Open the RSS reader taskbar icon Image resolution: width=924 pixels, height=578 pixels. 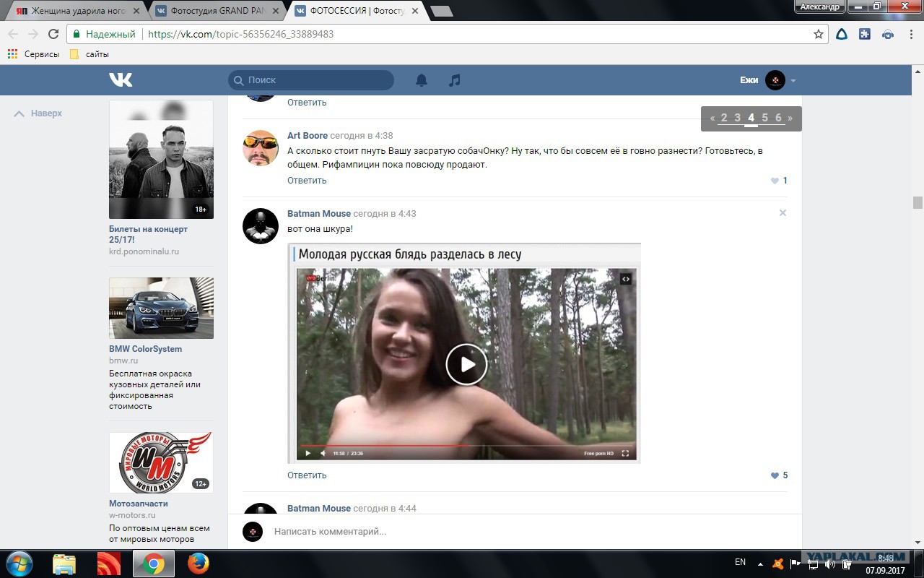[109, 564]
